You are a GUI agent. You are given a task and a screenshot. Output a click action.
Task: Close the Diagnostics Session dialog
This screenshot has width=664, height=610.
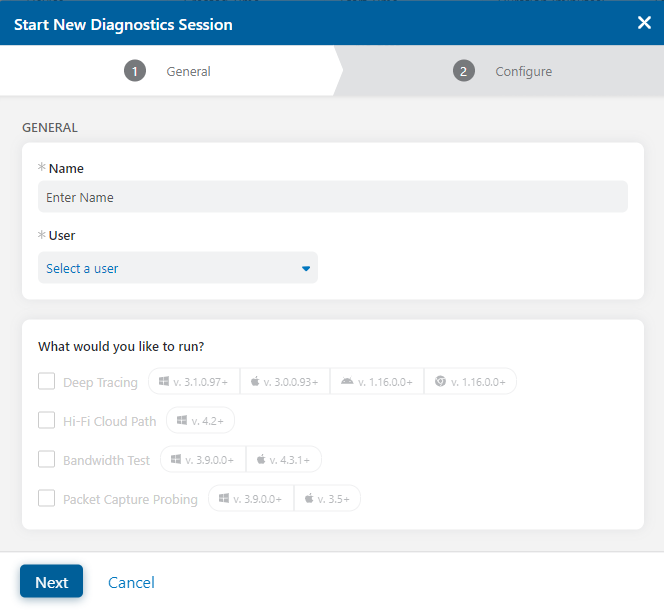tap(644, 23)
